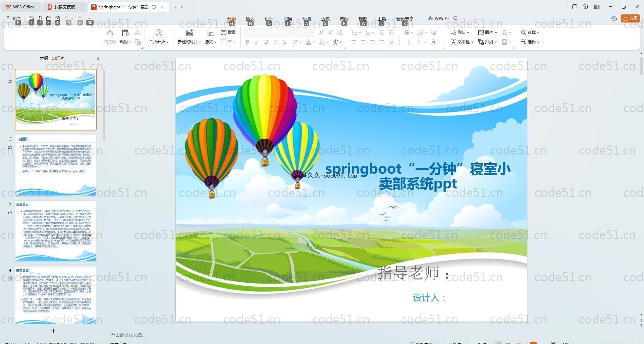
Task: Open the File (文件) menu
Action: click(13, 18)
